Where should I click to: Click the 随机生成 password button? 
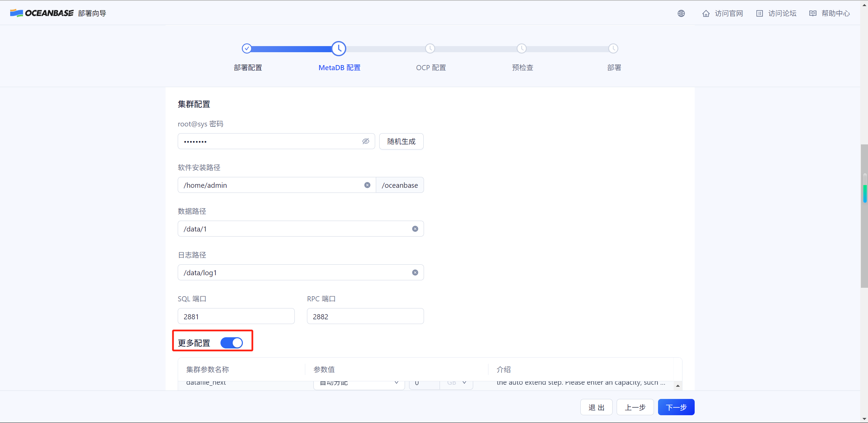[401, 141]
